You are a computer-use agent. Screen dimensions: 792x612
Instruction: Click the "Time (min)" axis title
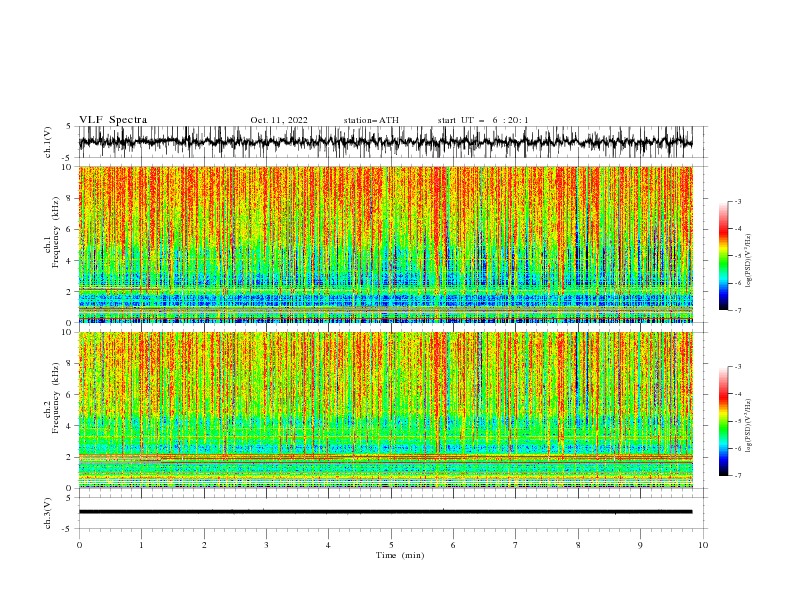coord(400,555)
